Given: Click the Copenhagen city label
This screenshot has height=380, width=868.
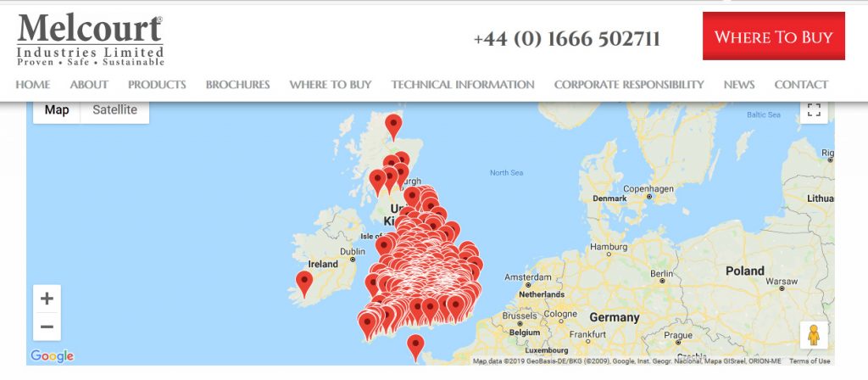Looking at the screenshot, I should (648, 189).
